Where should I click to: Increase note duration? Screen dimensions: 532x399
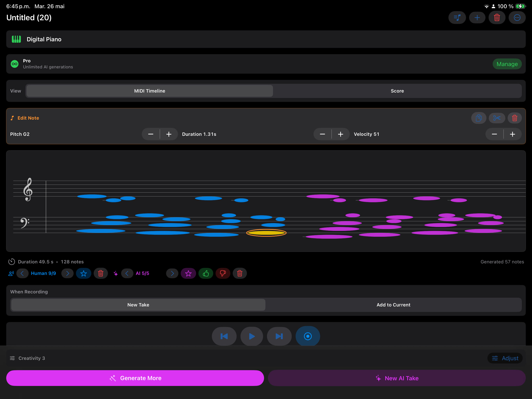pos(341,134)
